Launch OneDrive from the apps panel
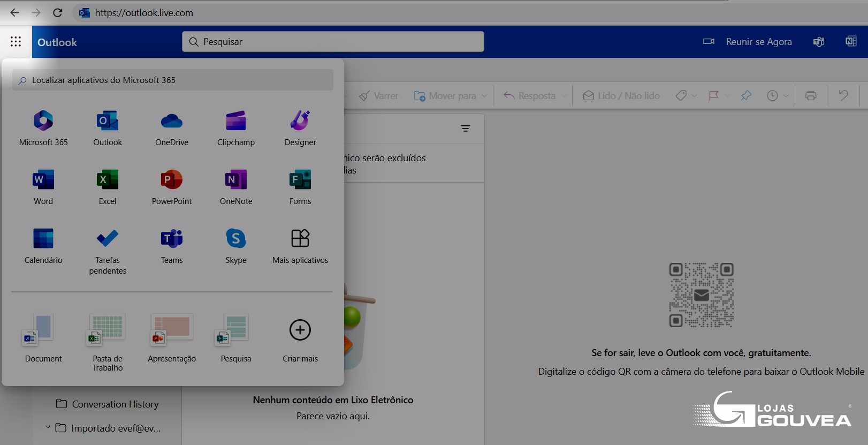868x445 pixels. (172, 128)
